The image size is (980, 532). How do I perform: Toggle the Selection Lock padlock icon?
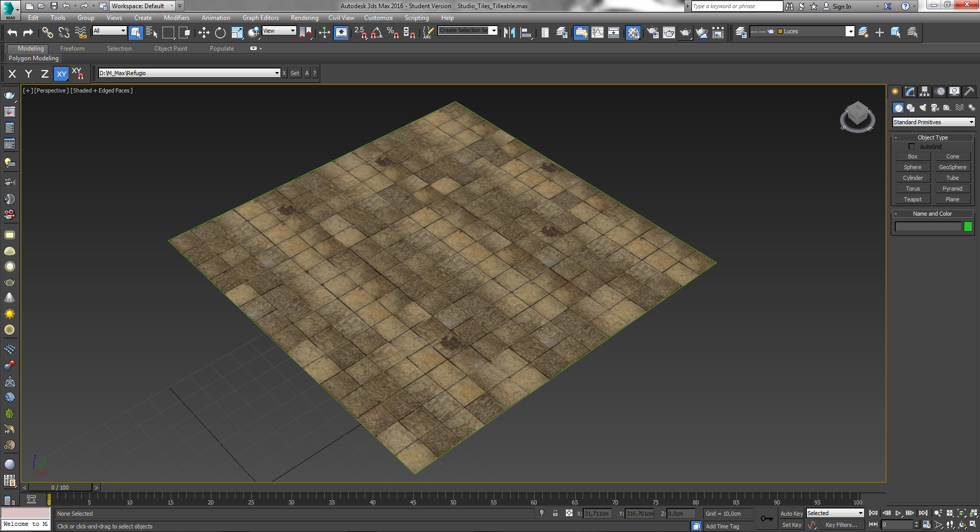point(555,514)
